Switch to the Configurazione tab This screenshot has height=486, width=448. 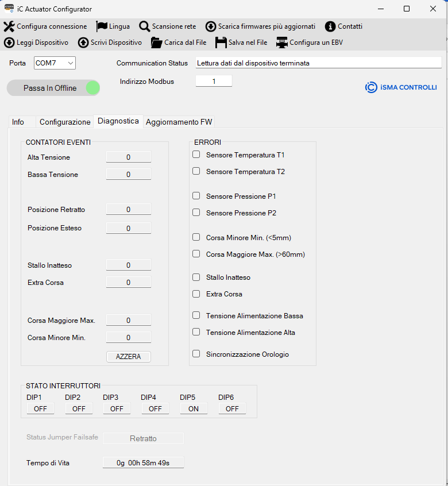65,122
